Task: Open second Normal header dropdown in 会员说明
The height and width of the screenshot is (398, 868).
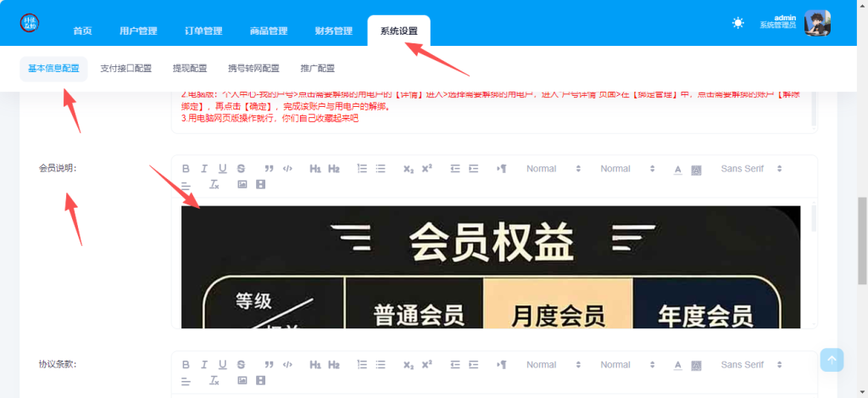Action: click(628, 169)
